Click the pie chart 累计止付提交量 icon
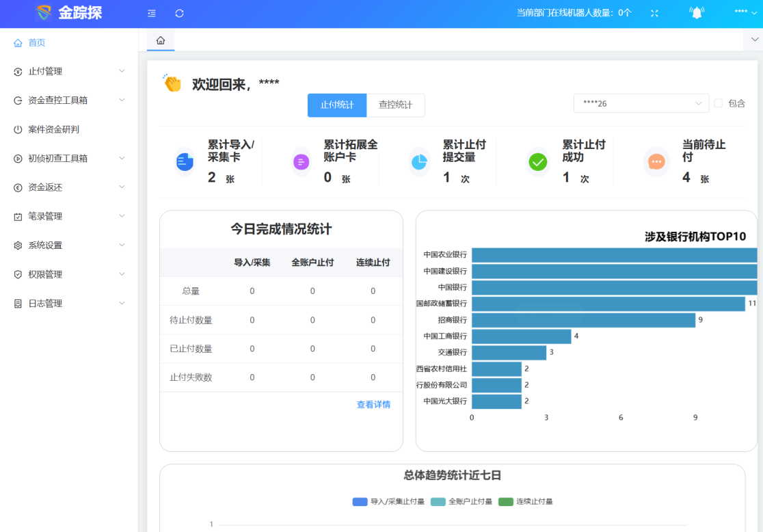Viewport: 763px width, 532px height. click(x=419, y=161)
